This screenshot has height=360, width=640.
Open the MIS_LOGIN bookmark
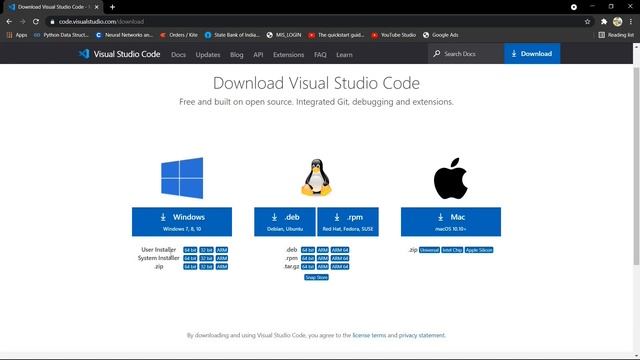[284, 35]
